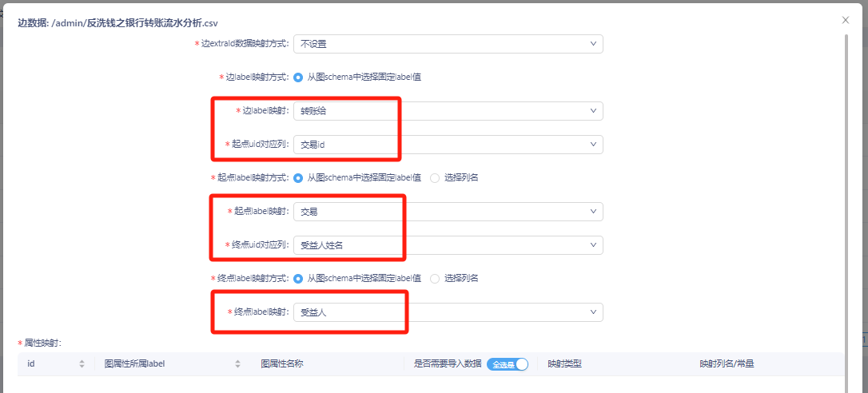Open the 起点label映射 dropdown showing 交易
868x393 pixels.
point(448,212)
